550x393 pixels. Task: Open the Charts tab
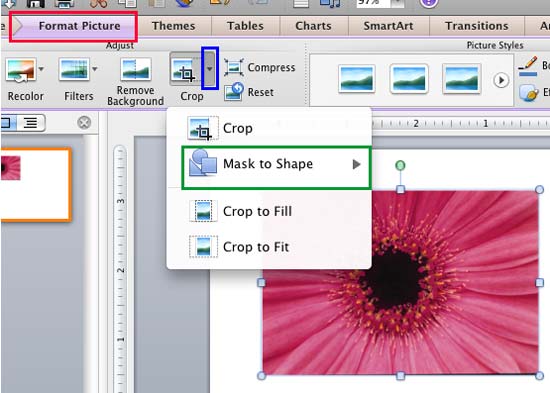313,26
